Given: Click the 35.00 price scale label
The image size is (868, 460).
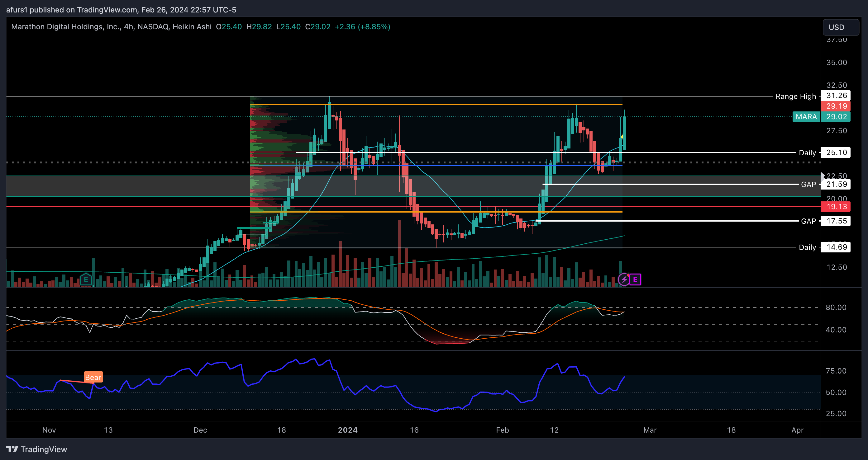Looking at the screenshot, I should pos(836,63).
